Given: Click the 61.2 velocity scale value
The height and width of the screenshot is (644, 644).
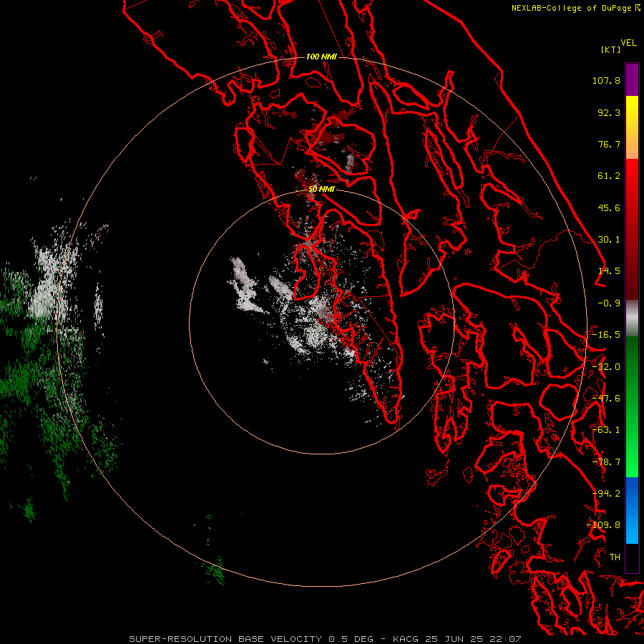Looking at the screenshot, I should coord(609,176).
